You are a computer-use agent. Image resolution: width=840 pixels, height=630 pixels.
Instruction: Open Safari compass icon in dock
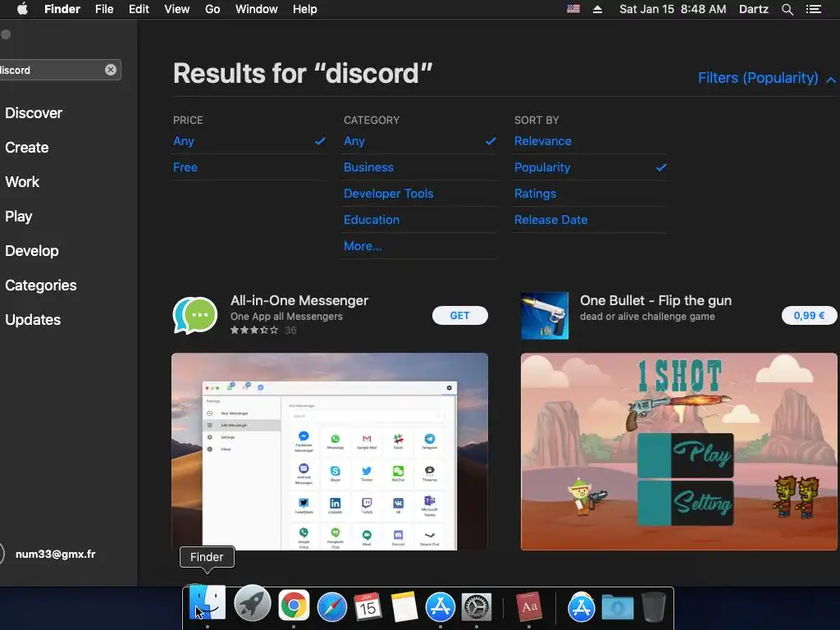click(331, 606)
